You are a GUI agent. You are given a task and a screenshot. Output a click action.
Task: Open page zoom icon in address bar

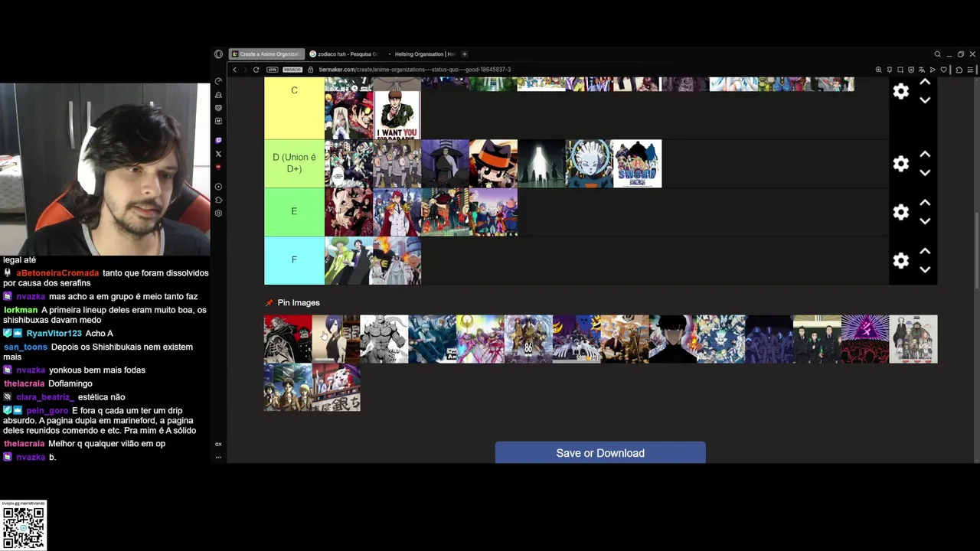coord(879,70)
